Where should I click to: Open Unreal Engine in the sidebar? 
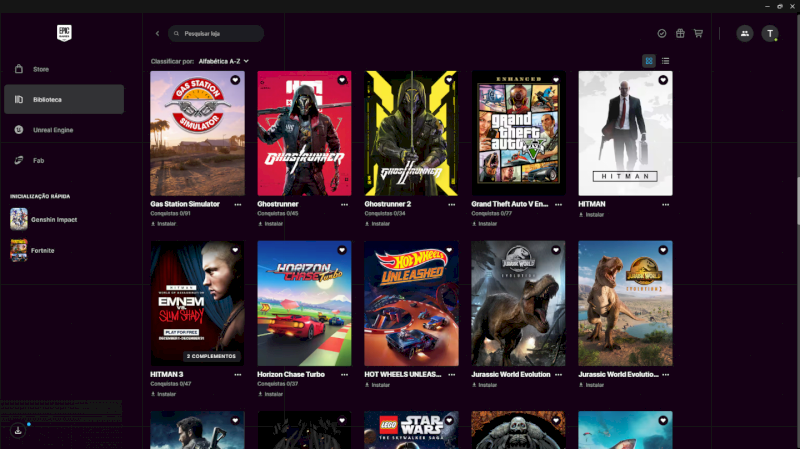[x=52, y=130]
